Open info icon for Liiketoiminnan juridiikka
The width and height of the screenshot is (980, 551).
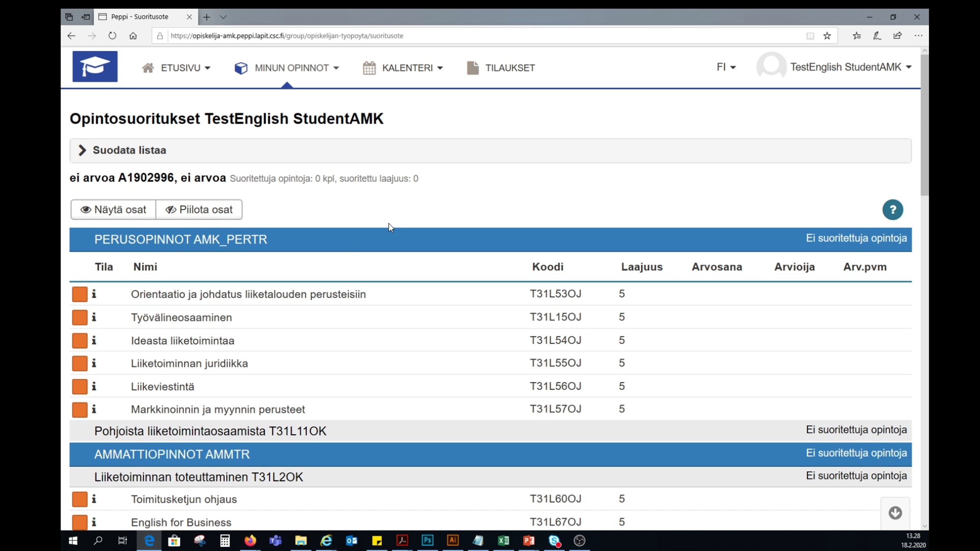click(x=94, y=363)
